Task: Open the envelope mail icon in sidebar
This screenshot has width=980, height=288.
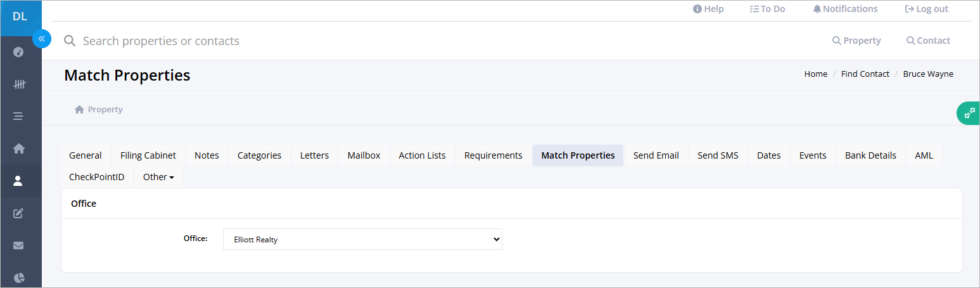Action: click(18, 245)
